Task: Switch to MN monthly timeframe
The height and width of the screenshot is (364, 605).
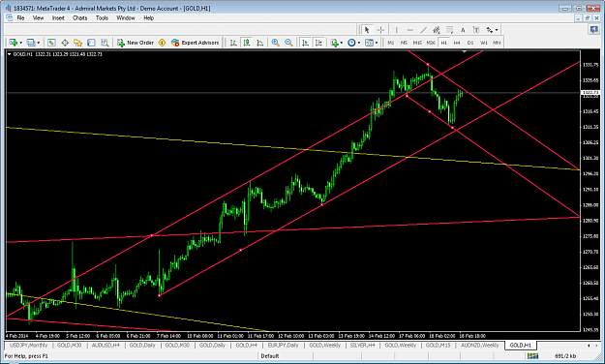Action: pyautogui.click(x=497, y=43)
